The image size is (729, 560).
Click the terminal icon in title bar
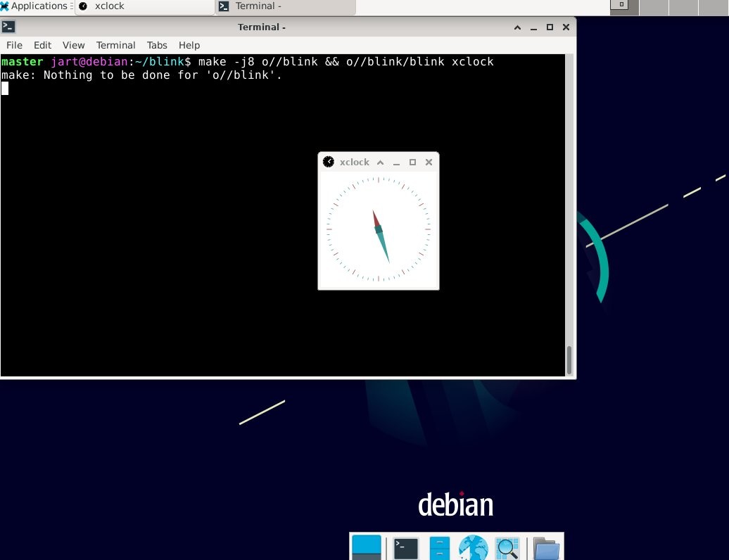(x=8, y=27)
